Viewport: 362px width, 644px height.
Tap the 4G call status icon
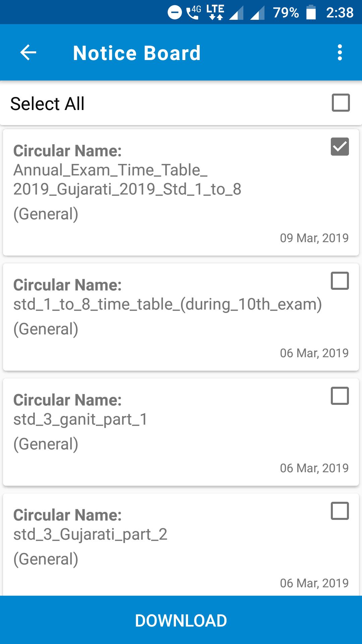[x=193, y=12]
